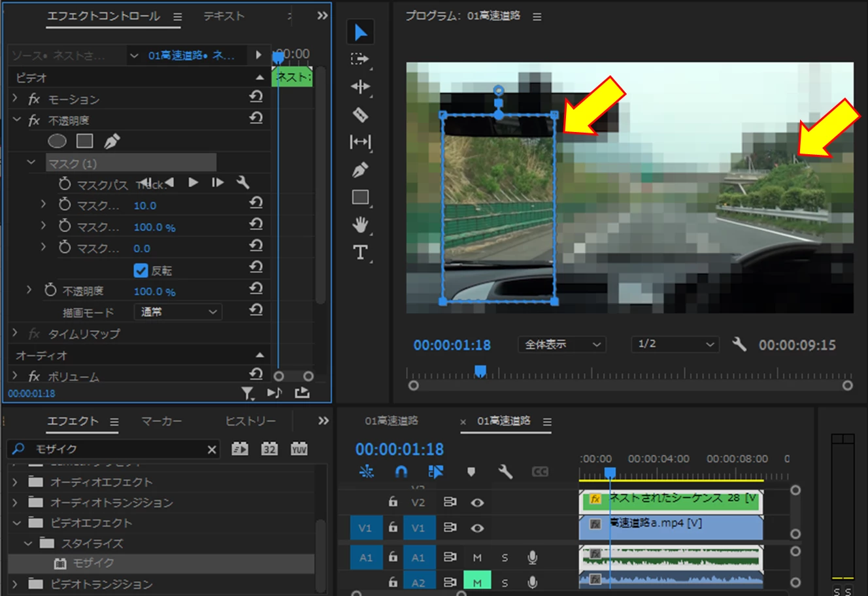Switch to the History tab

click(250, 422)
